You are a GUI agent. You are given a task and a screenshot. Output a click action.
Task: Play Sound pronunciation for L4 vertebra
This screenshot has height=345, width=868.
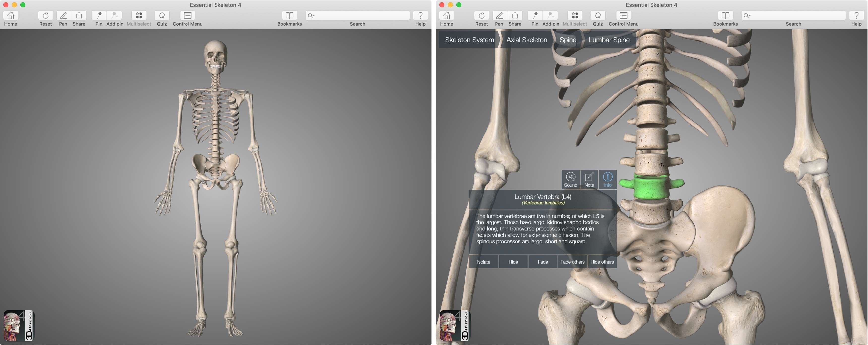570,179
